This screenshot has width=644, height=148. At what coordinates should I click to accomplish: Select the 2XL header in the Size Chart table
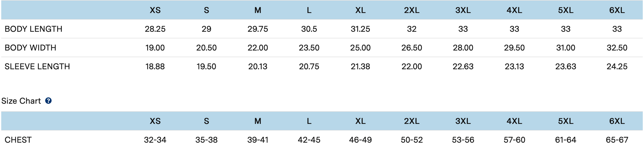(412, 121)
